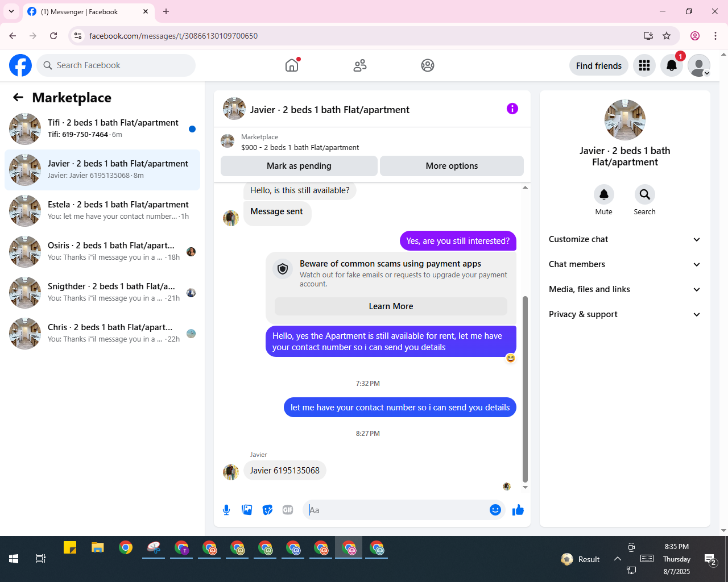The height and width of the screenshot is (582, 728).
Task: Open Sticky Notes from the taskbar
Action: pyautogui.click(x=70, y=548)
